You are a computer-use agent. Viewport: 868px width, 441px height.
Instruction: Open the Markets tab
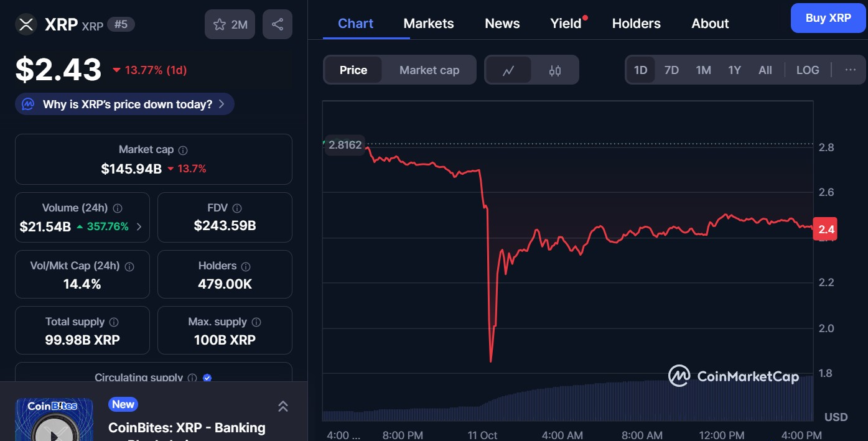pos(429,24)
